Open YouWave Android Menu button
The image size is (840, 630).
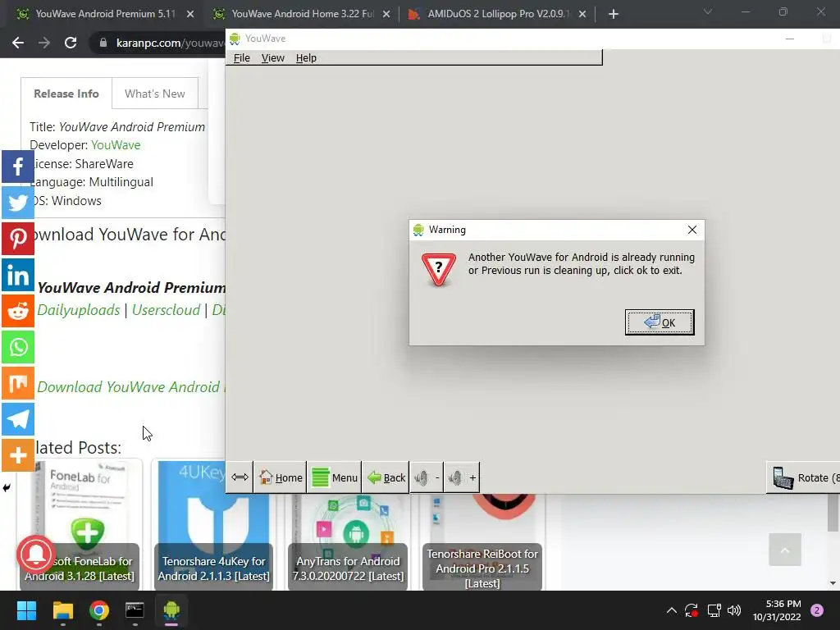click(335, 477)
